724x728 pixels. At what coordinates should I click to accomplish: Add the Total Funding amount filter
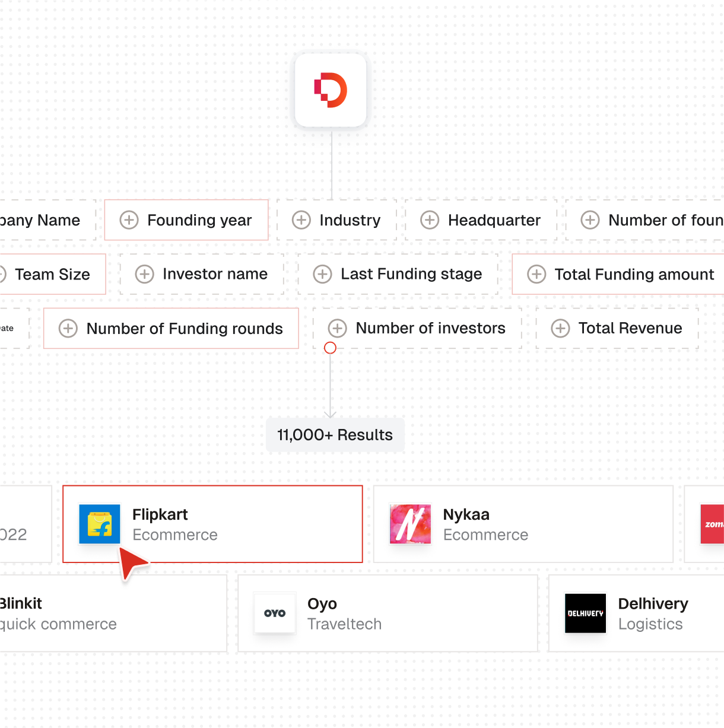point(620,274)
